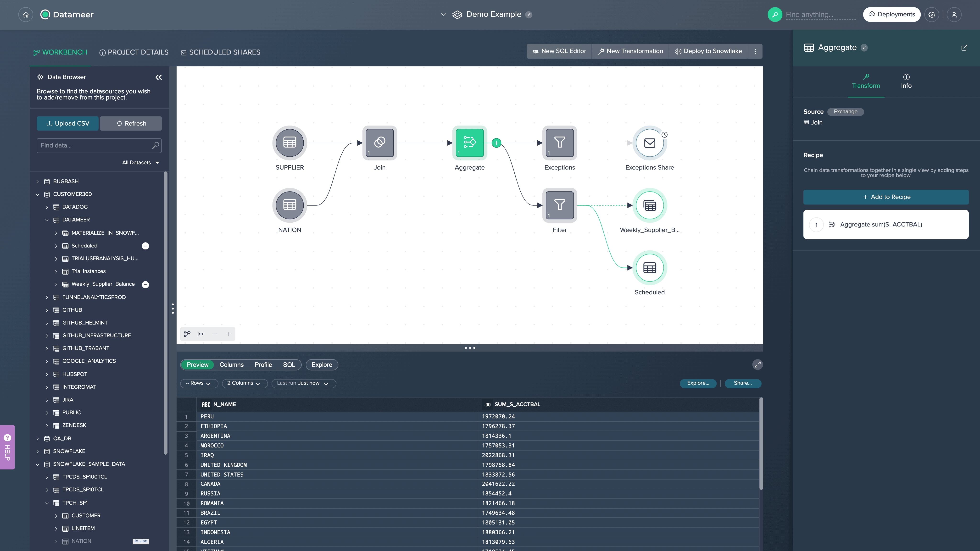Click Refresh button
This screenshot has height=551, width=980.
131,124
